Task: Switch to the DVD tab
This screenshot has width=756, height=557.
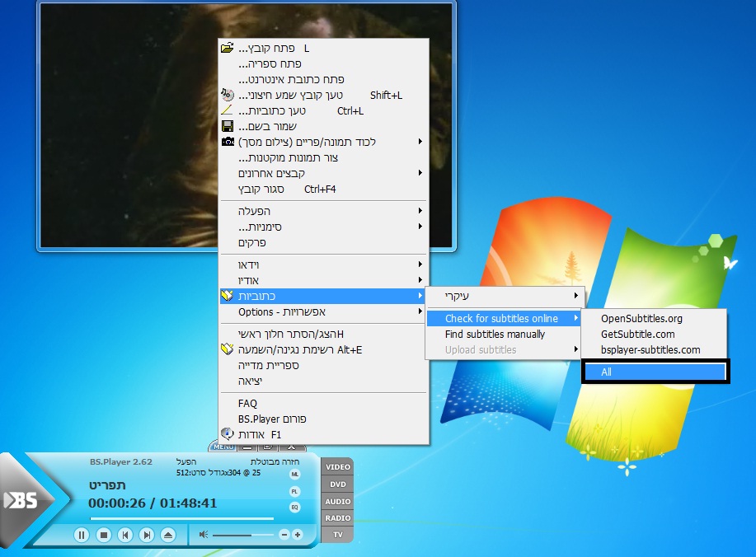Action: (x=337, y=484)
